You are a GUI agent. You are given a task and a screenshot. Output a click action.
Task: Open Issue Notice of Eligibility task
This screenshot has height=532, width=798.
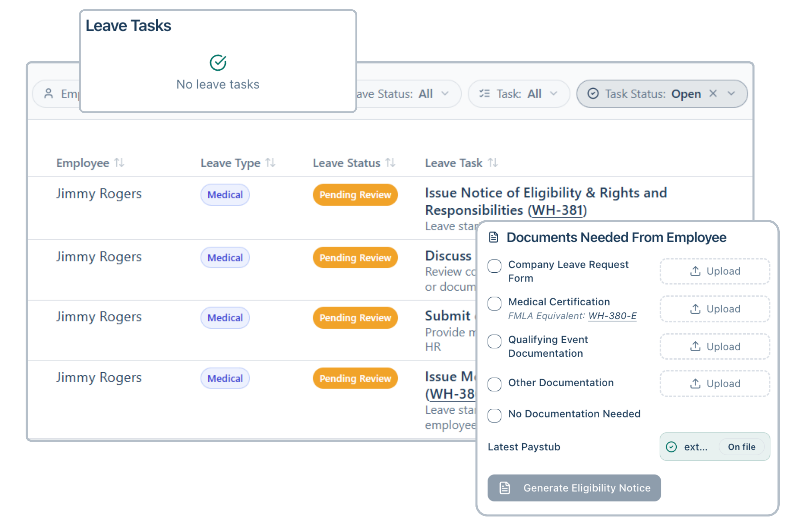pyautogui.click(x=546, y=201)
